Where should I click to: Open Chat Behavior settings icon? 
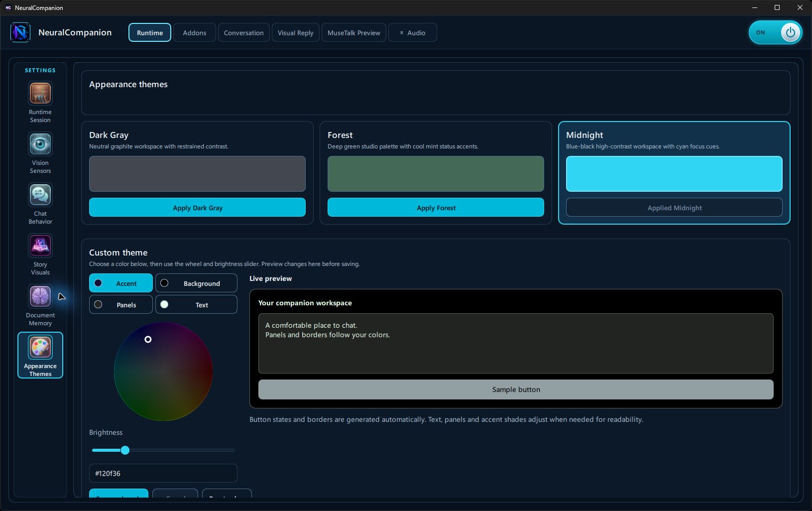pyautogui.click(x=40, y=195)
